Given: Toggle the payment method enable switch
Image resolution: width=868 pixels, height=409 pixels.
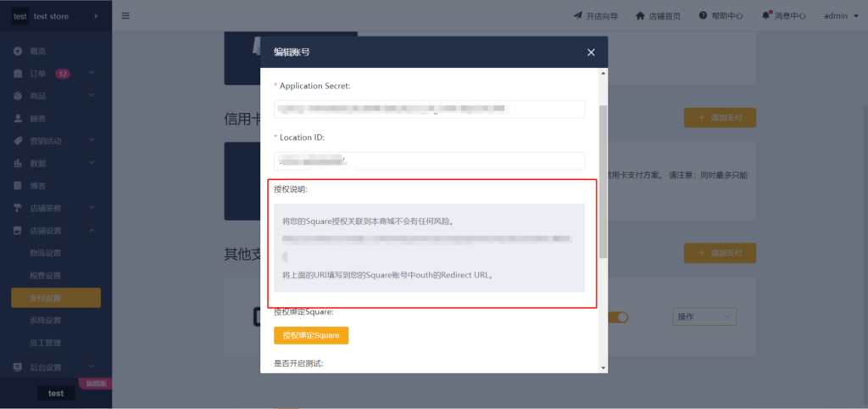Looking at the screenshot, I should point(619,317).
